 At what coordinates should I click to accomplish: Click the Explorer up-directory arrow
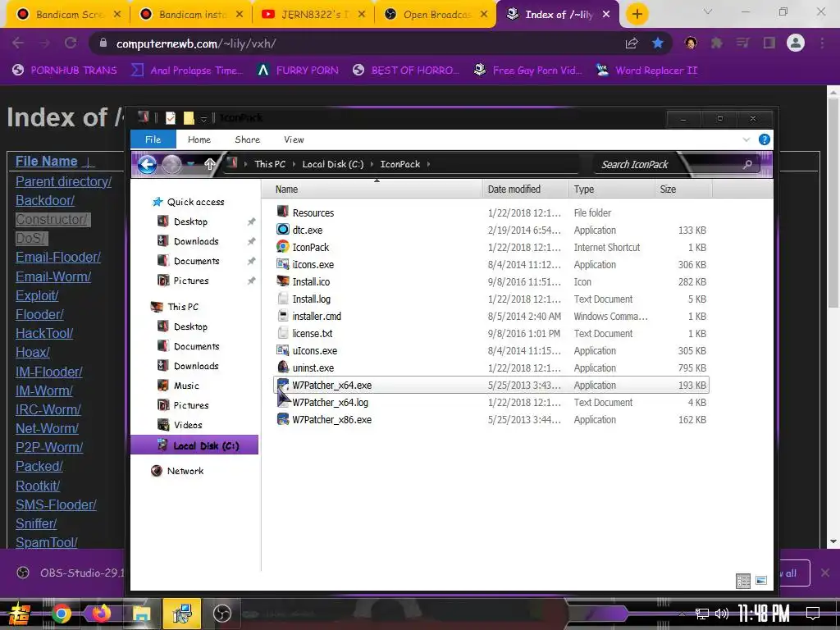(x=209, y=164)
